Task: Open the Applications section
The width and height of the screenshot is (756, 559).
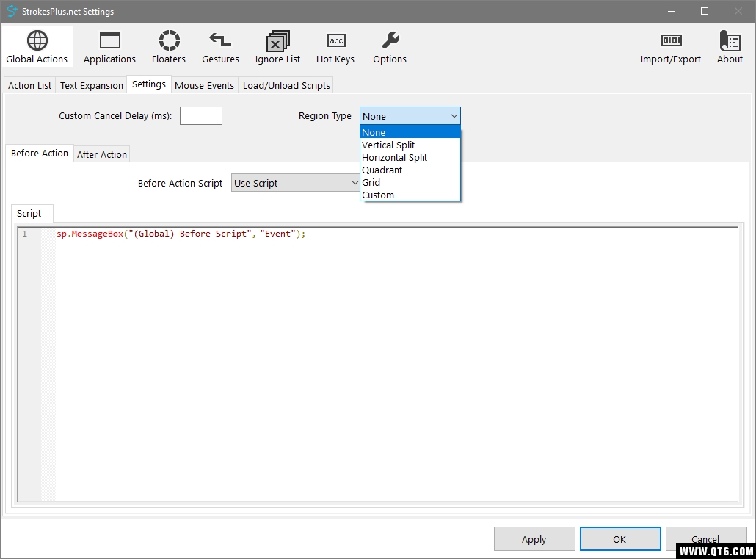Action: tap(109, 47)
